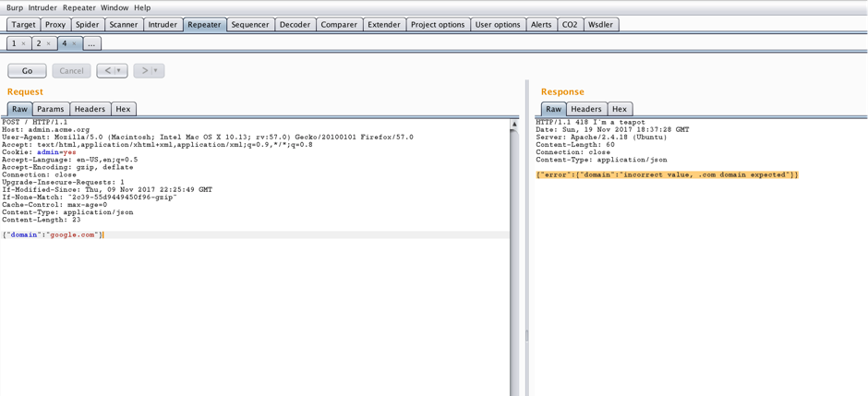Click the highlighted JSON error in response
The image size is (868, 396).
tap(667, 174)
